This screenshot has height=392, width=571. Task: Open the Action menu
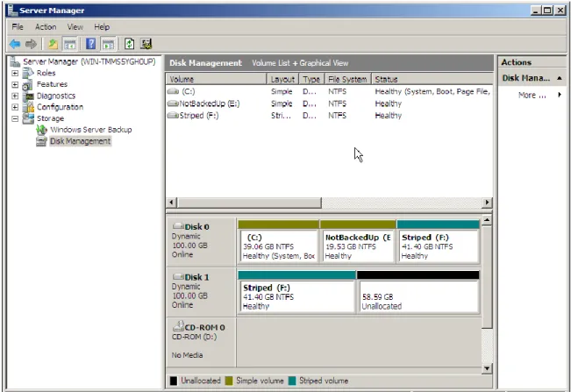46,26
